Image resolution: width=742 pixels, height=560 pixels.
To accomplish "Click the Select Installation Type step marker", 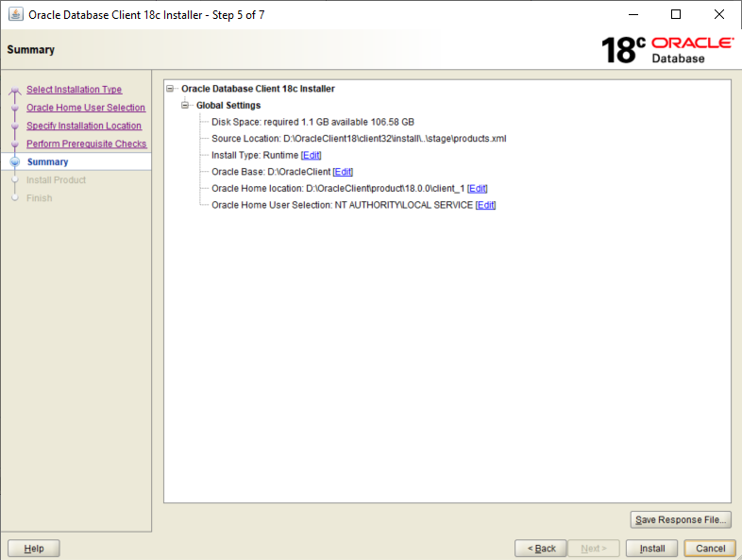I will [15, 90].
